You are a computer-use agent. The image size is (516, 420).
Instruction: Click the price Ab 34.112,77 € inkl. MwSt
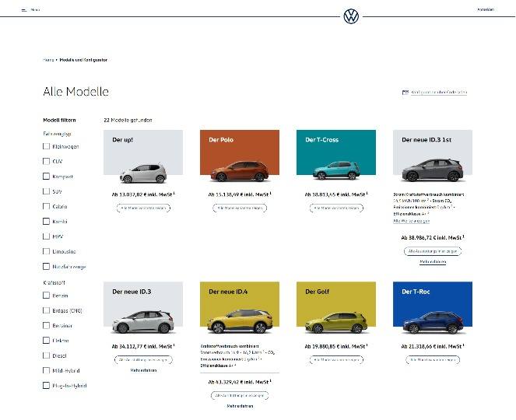(143, 346)
